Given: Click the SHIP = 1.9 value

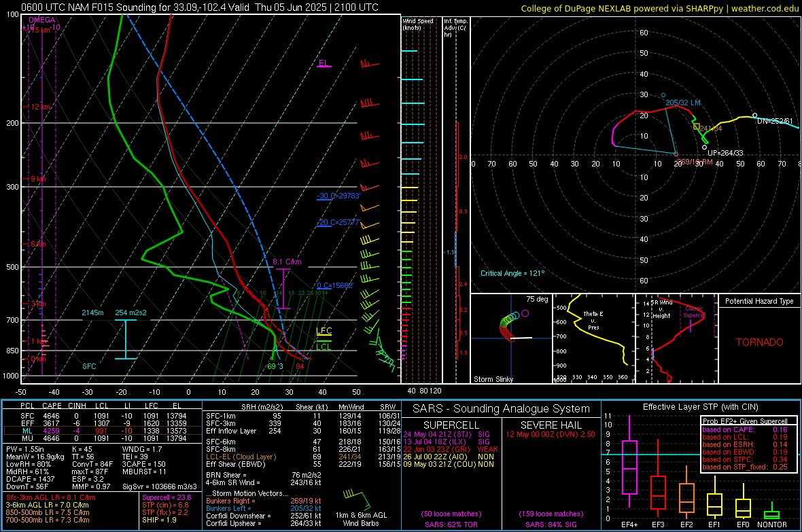Looking at the screenshot, I should click(159, 520).
